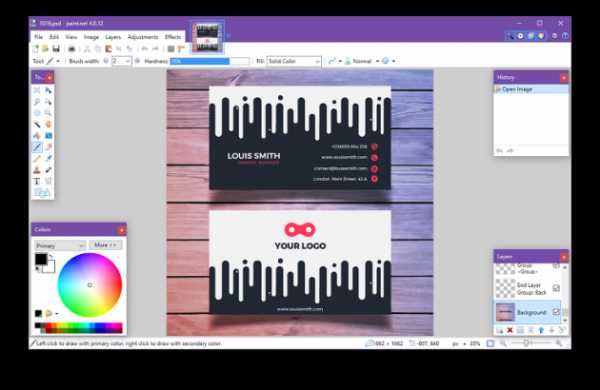Open the Primary color dropdown
The image size is (600, 390).
click(x=60, y=245)
